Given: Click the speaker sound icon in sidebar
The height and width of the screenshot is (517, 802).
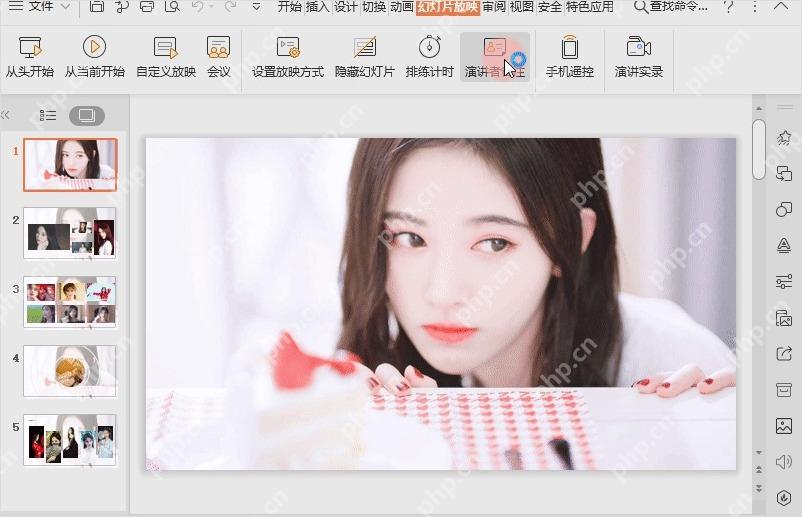Looking at the screenshot, I should pos(784,462).
